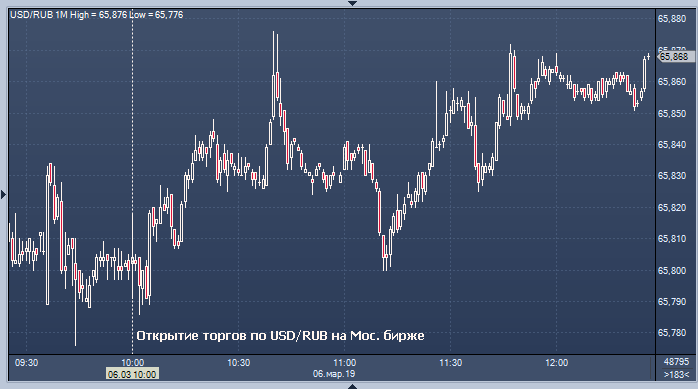Click the bottom edge expand arrow
This screenshot has height=389, width=698.
[x=352, y=386]
